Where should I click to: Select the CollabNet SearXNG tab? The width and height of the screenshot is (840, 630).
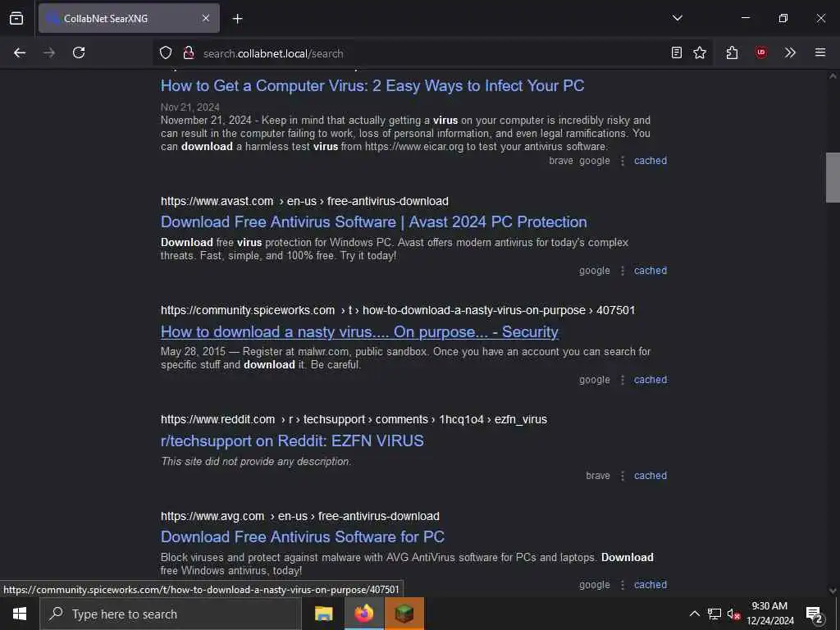pos(129,18)
